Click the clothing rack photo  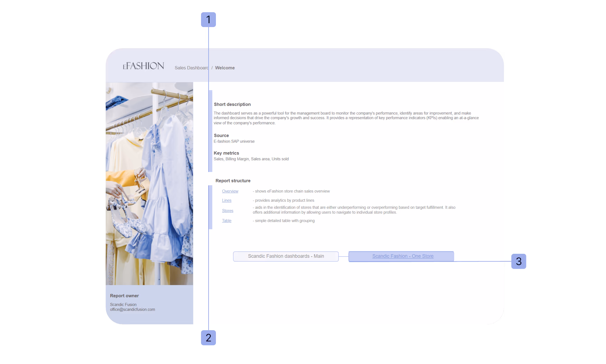point(149,183)
